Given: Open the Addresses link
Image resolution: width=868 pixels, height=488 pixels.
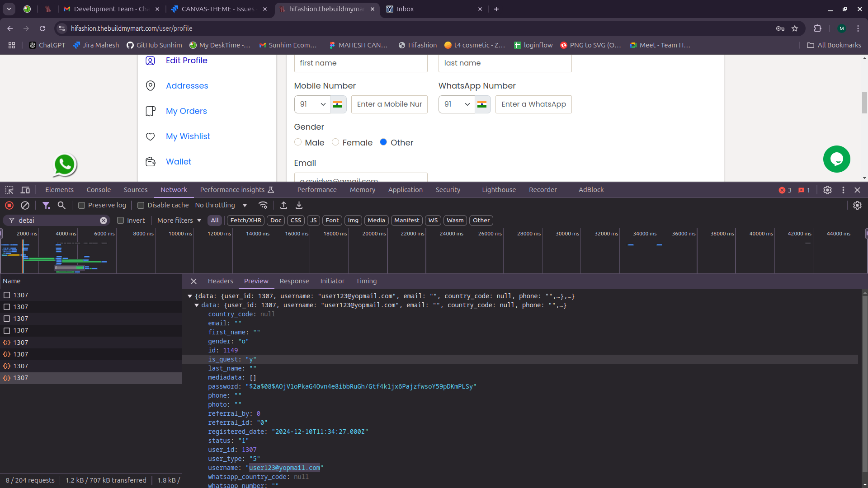Looking at the screenshot, I should tap(187, 86).
